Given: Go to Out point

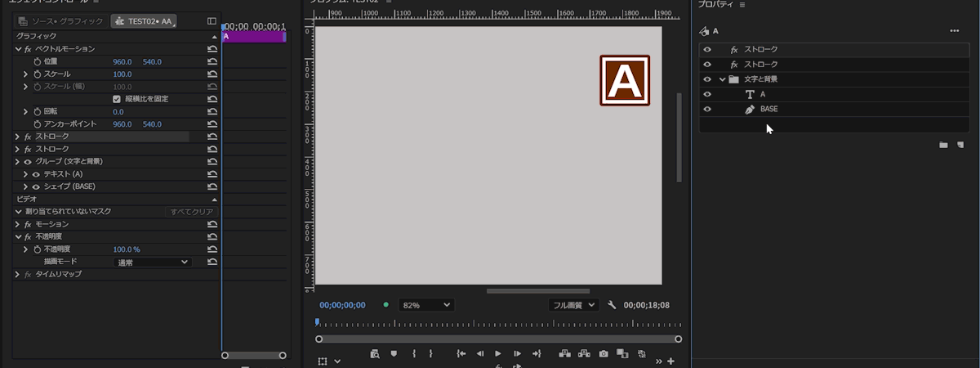Looking at the screenshot, I should [537, 353].
